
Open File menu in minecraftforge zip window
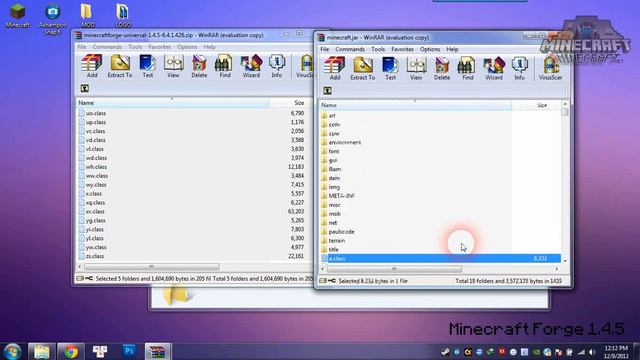click(82, 47)
